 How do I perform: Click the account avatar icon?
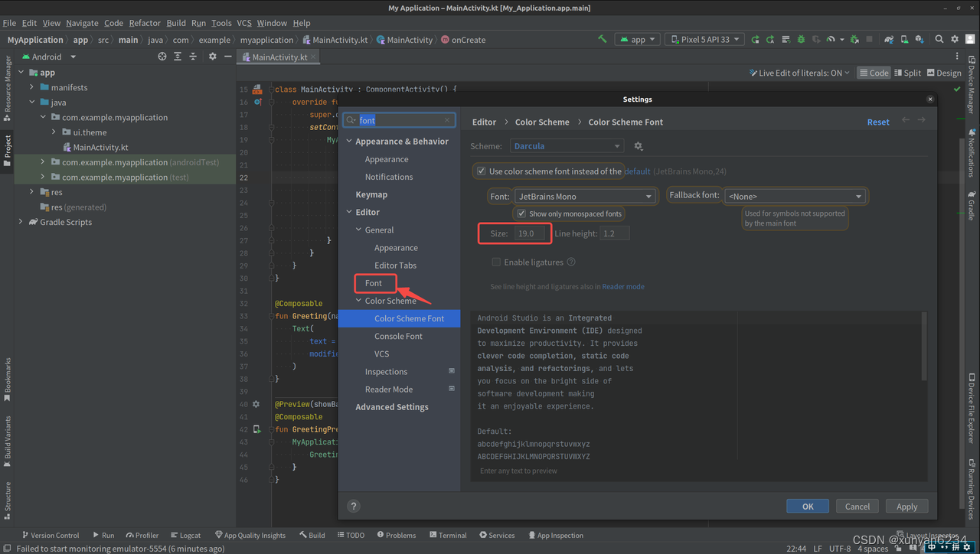pyautogui.click(x=969, y=39)
